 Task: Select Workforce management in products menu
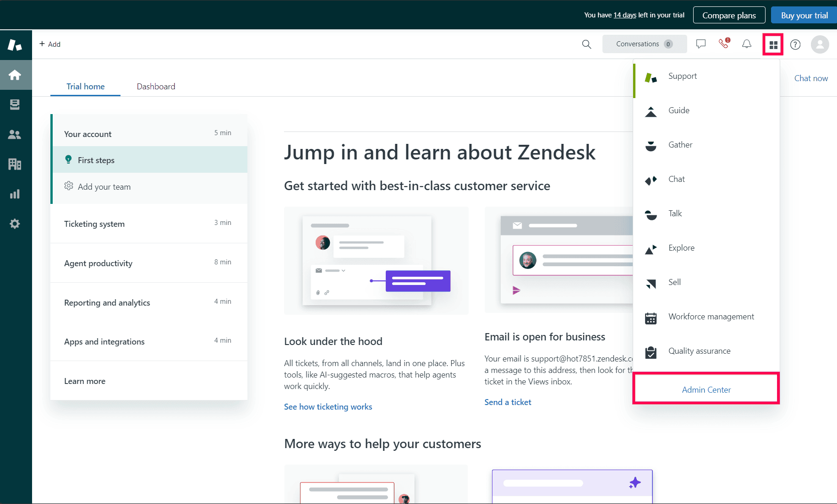tap(706, 317)
